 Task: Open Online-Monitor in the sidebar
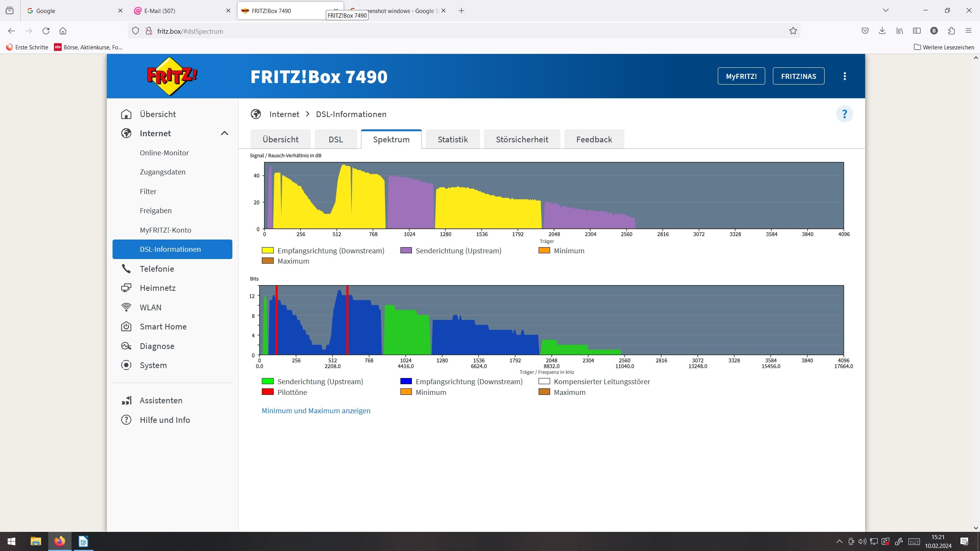(x=164, y=153)
